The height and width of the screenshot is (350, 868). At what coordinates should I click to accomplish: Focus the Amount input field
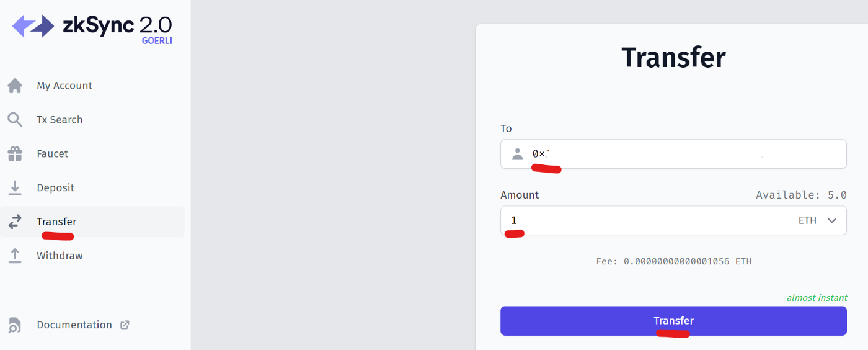point(645,220)
